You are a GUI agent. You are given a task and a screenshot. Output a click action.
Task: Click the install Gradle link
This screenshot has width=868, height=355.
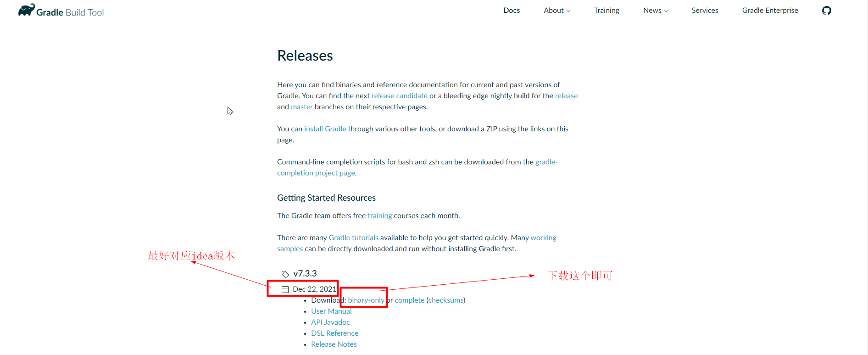tap(325, 129)
